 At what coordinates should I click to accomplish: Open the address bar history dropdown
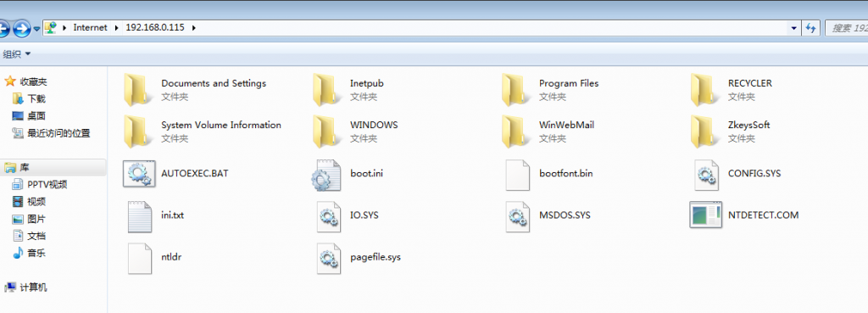pyautogui.click(x=794, y=28)
